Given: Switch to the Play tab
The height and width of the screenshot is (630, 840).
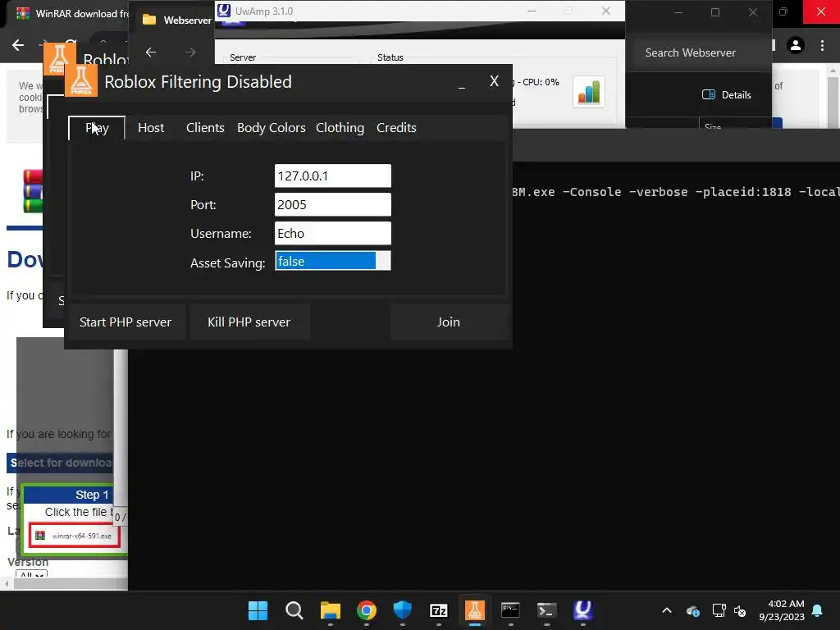Looking at the screenshot, I should pos(97,128).
